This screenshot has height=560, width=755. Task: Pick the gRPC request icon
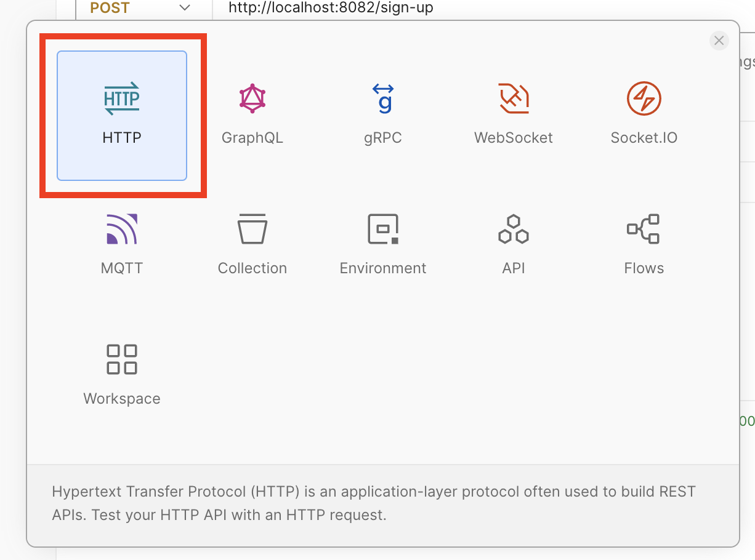pyautogui.click(x=383, y=99)
